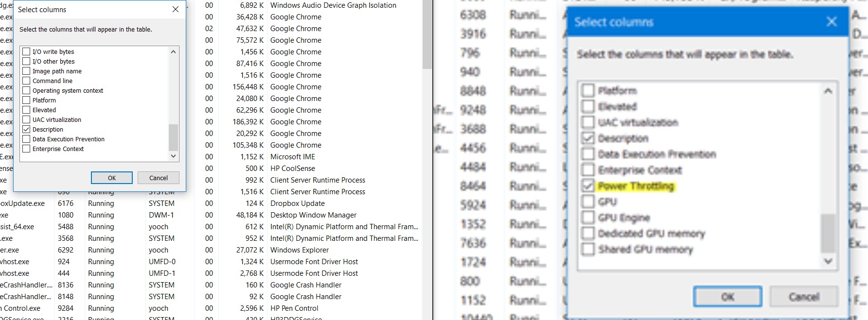Tick Elevated checkbox in right dialog

(588, 106)
